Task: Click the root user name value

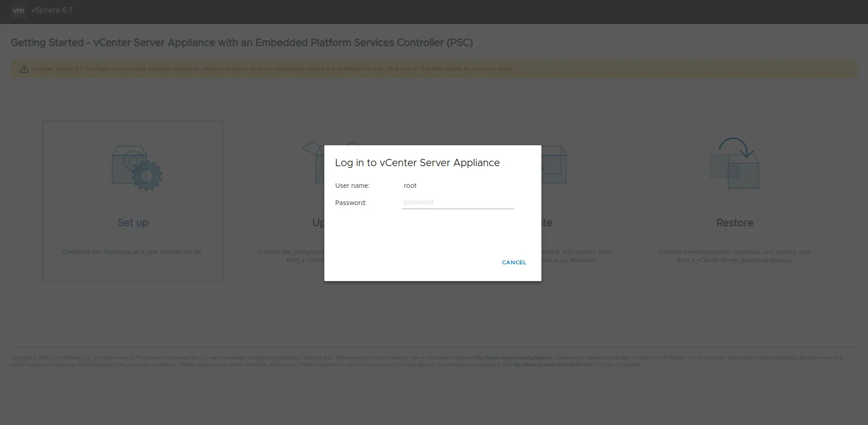Action: (410, 186)
